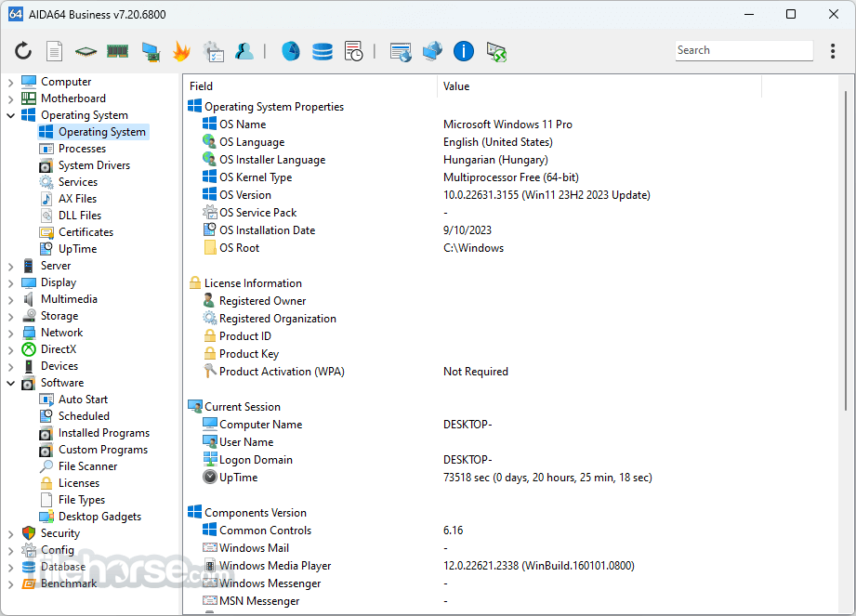Expand the Display tree node
Viewport: 856px width, 616px height.
(11, 283)
